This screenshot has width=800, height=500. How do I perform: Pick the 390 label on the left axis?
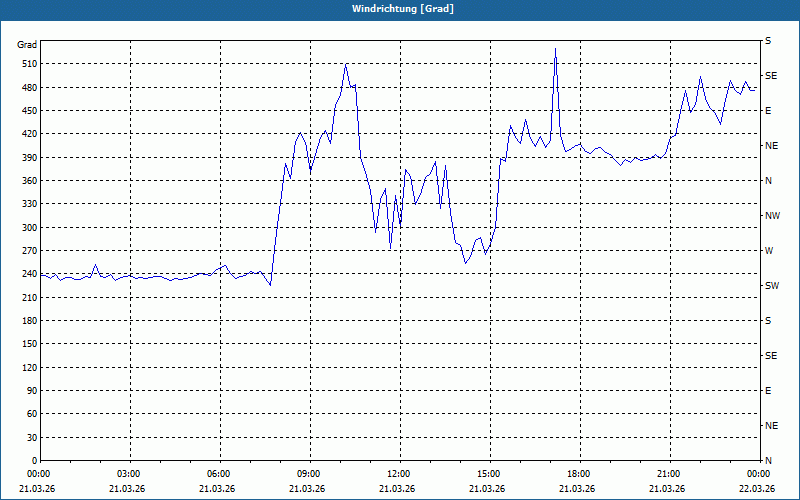(x=30, y=158)
